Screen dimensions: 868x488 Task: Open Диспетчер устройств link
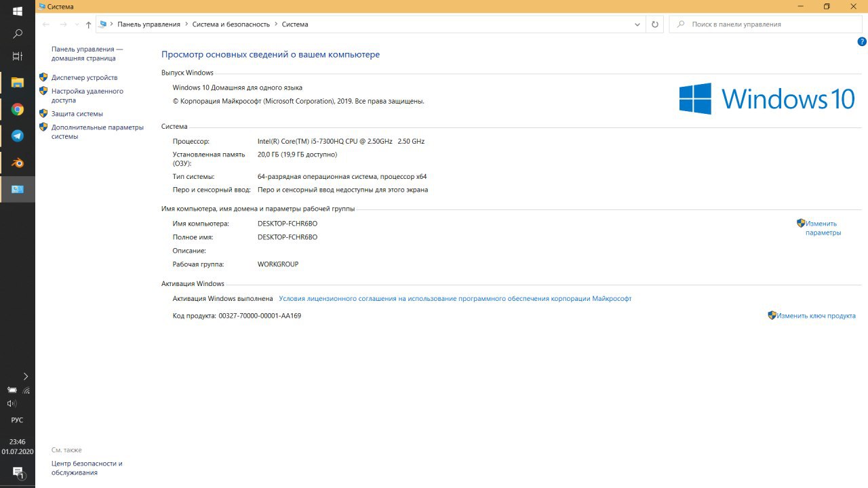click(84, 77)
